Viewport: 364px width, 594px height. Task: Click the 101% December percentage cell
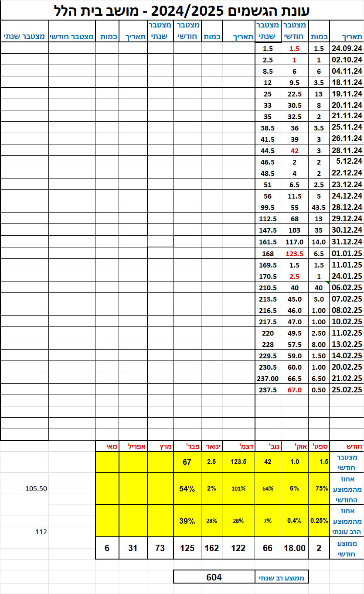[238, 488]
